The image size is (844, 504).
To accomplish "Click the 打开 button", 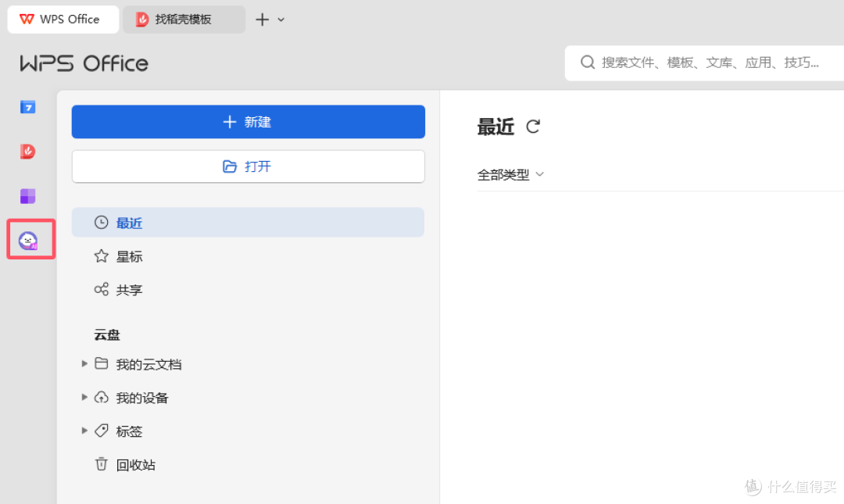I will click(x=249, y=166).
